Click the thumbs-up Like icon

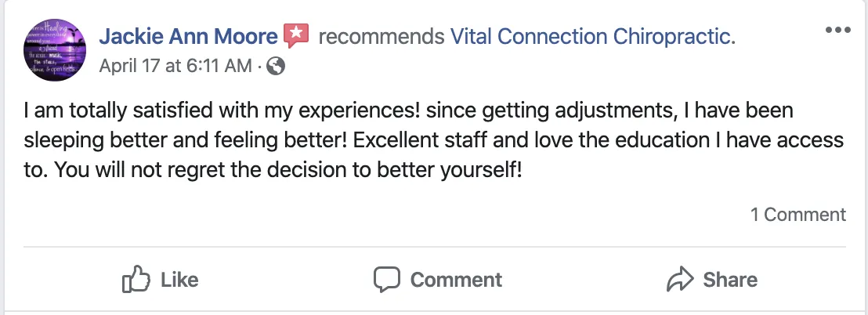[x=136, y=280]
